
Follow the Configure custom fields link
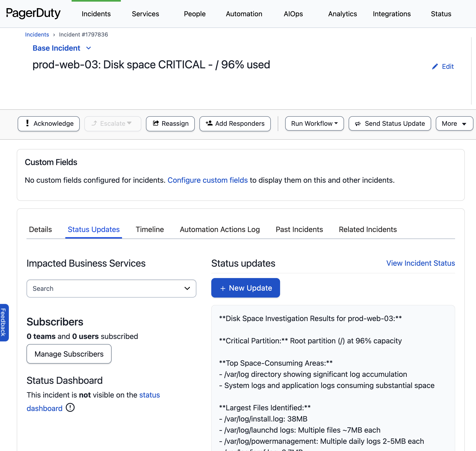208,180
